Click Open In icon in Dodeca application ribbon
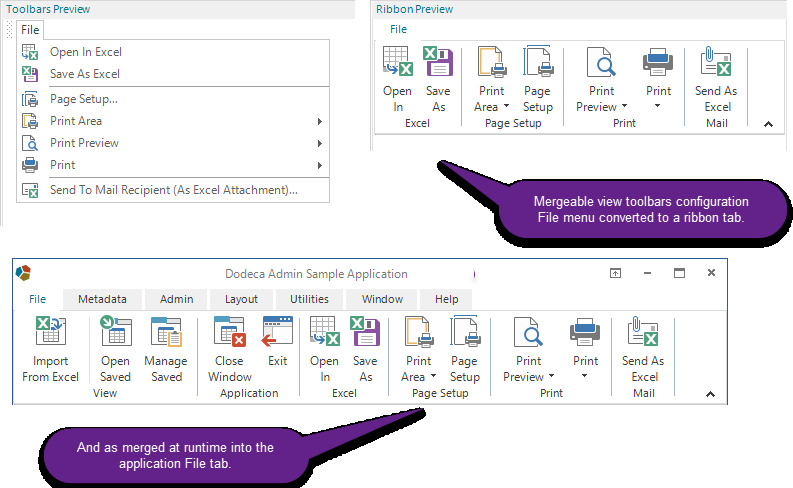 coord(325,331)
